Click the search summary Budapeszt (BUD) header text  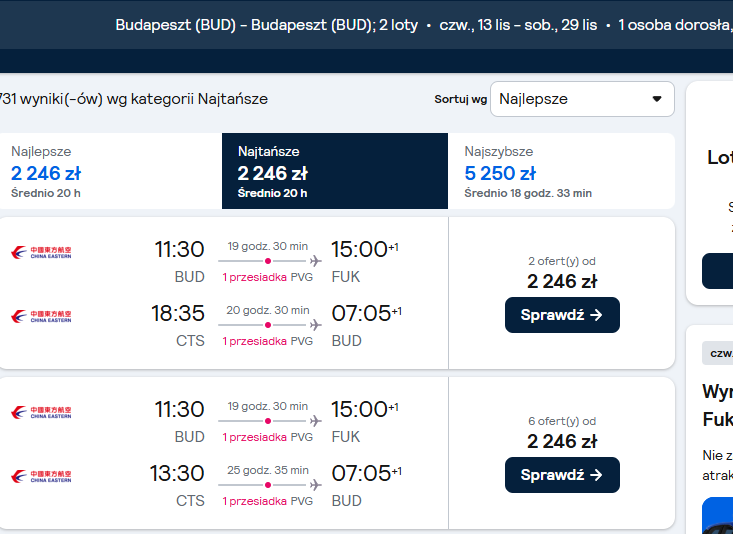point(266,25)
